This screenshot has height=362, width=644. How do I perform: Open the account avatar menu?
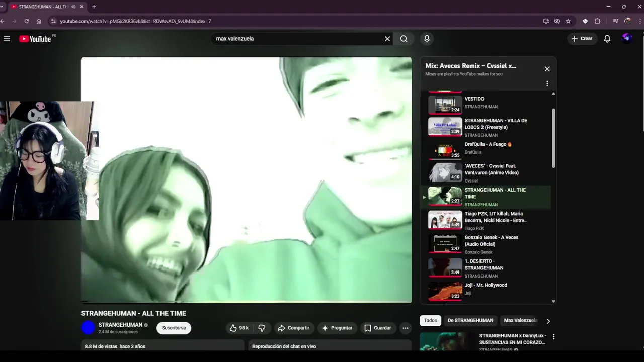click(627, 38)
